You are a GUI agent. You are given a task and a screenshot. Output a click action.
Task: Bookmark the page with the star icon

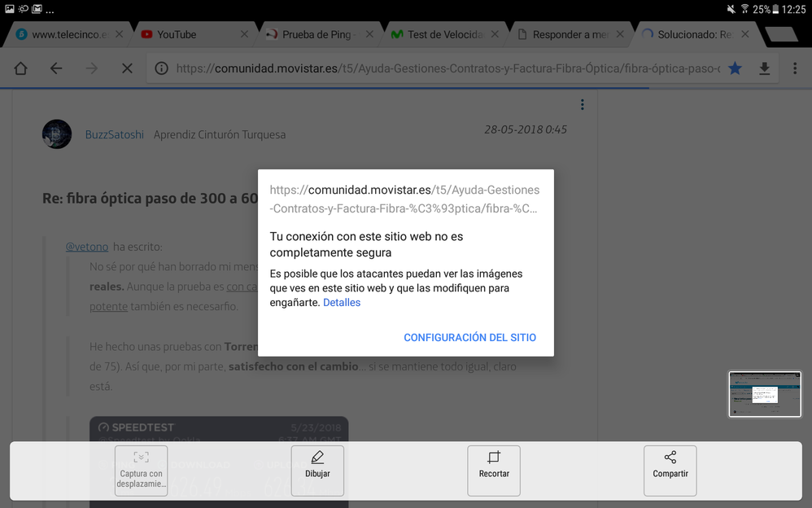[735, 68]
